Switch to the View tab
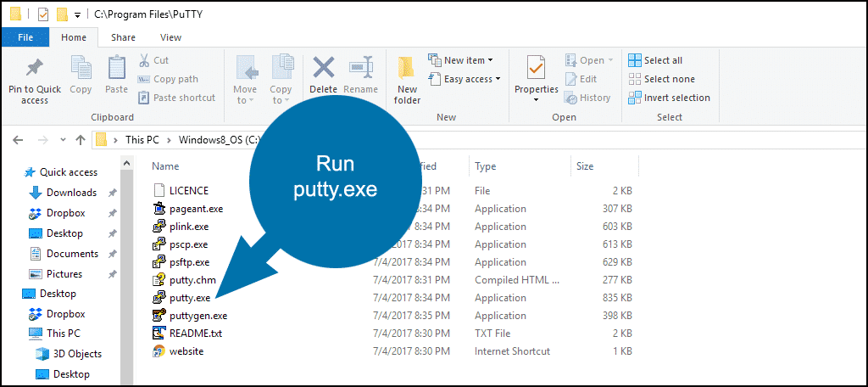Image resolution: width=868 pixels, height=387 pixels. (x=170, y=37)
